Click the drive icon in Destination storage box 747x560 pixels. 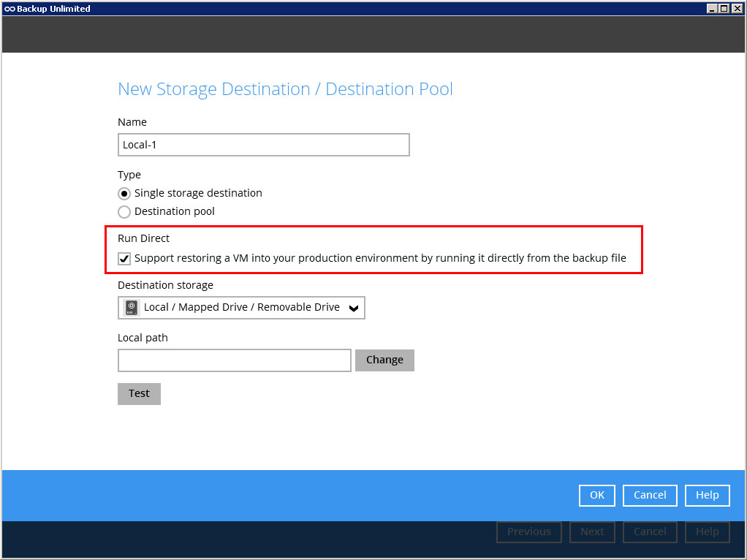[x=132, y=308]
